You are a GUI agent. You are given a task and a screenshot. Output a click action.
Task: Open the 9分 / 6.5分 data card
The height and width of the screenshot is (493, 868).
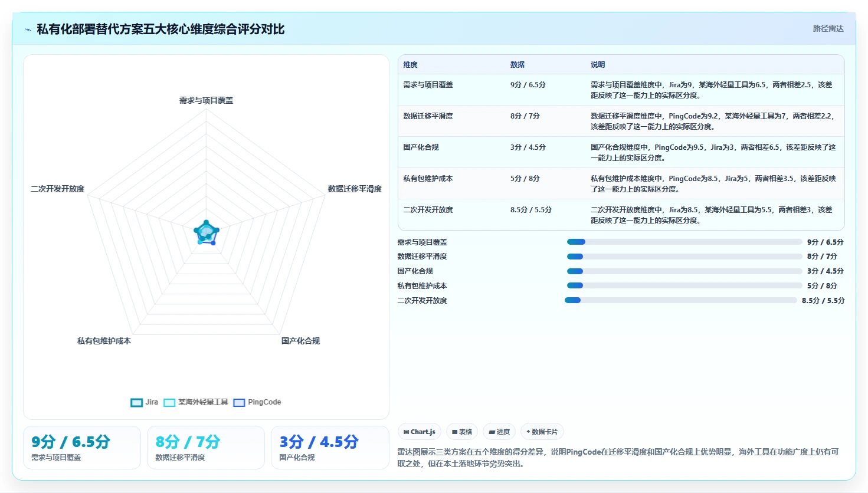[x=82, y=448]
